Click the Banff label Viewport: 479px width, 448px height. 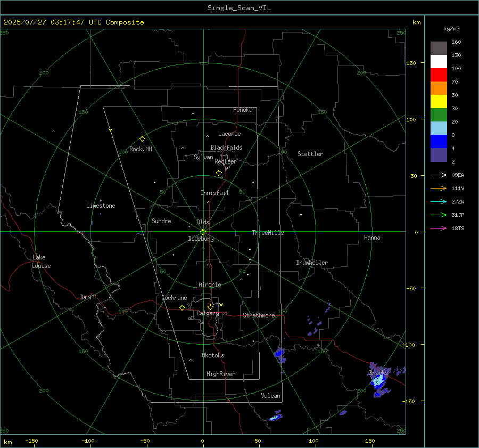point(88,297)
